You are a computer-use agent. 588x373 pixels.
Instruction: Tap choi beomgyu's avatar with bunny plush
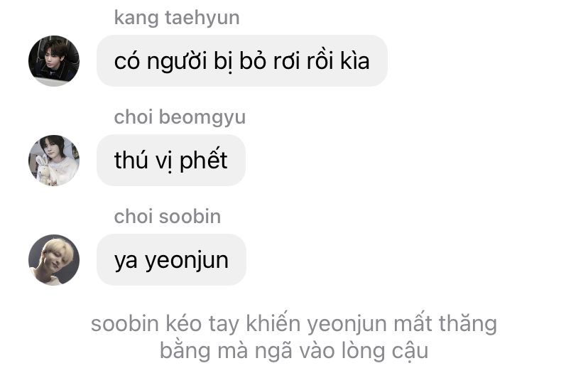[x=54, y=161]
